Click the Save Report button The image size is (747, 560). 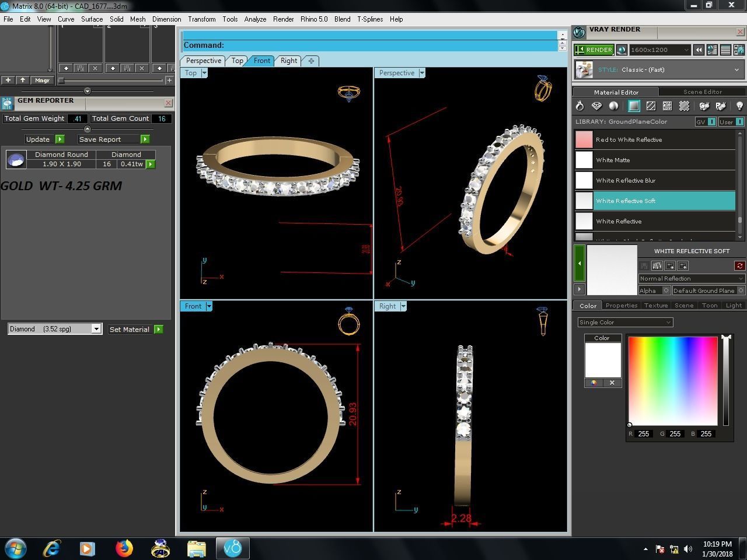tap(114, 139)
